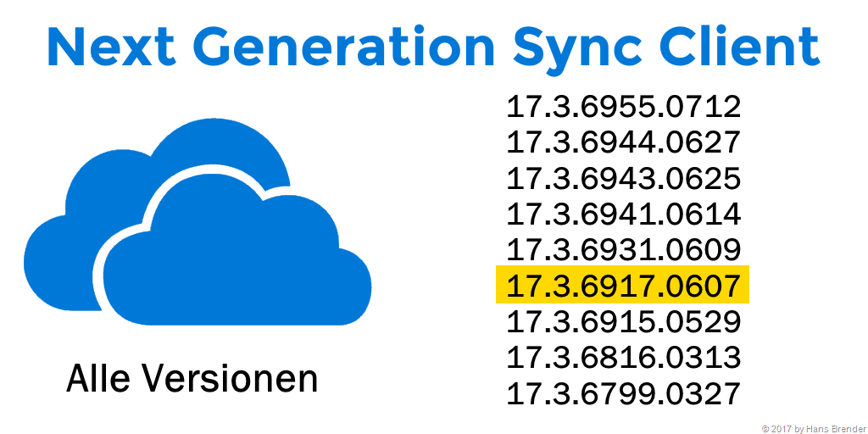Choose version 17.3.6943.0625

[623, 178]
